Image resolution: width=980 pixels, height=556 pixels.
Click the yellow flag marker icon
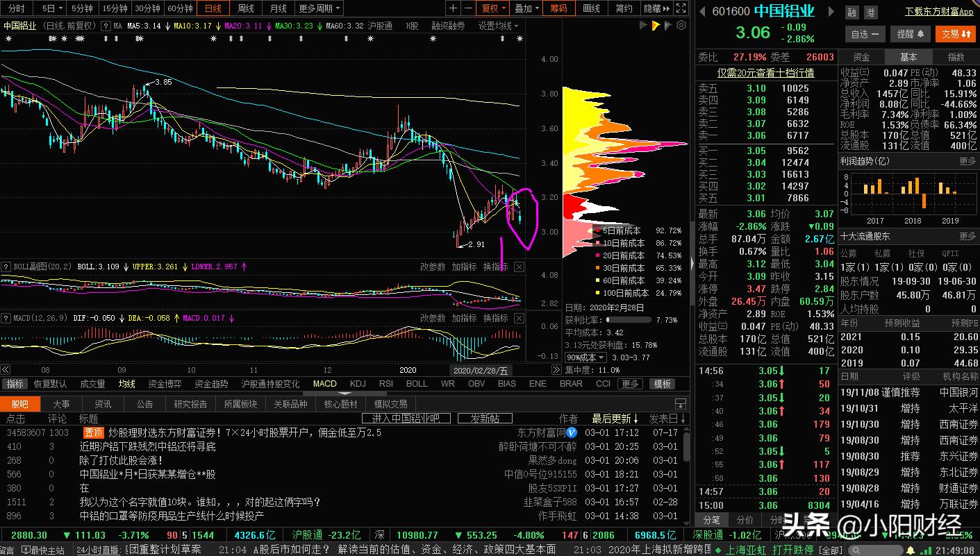coord(656,26)
